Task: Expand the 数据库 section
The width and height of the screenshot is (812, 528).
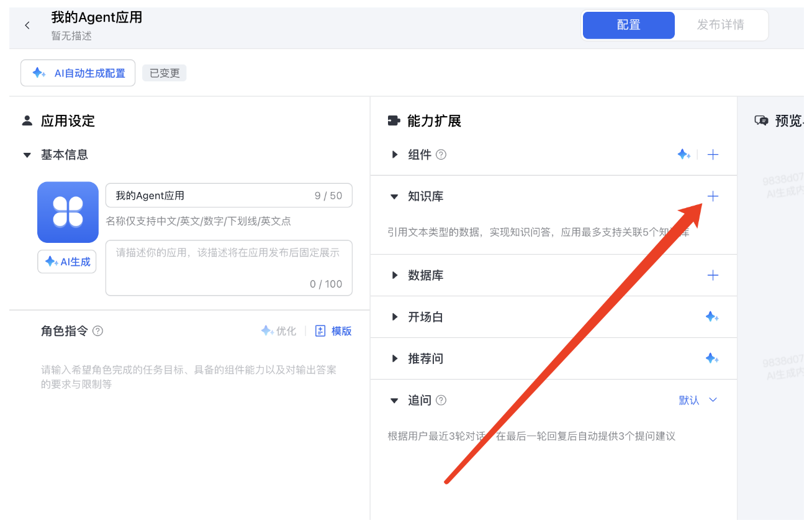Action: [x=395, y=275]
